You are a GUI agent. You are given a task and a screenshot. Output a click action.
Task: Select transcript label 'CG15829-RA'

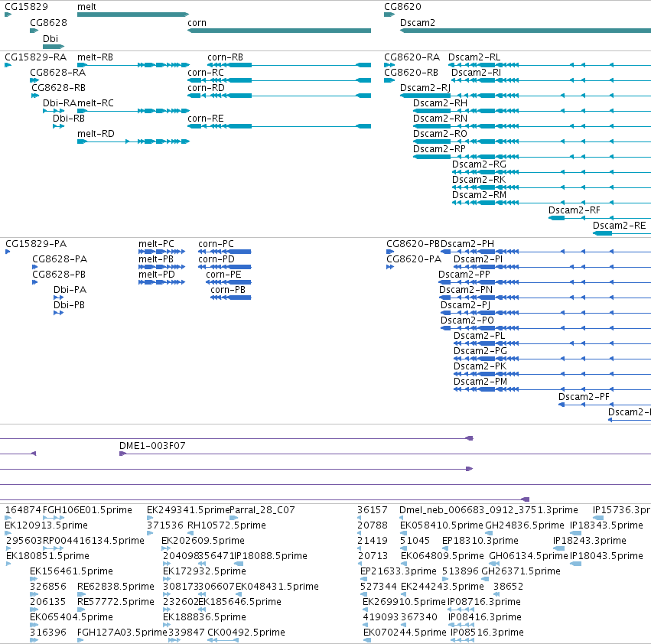tap(35, 57)
